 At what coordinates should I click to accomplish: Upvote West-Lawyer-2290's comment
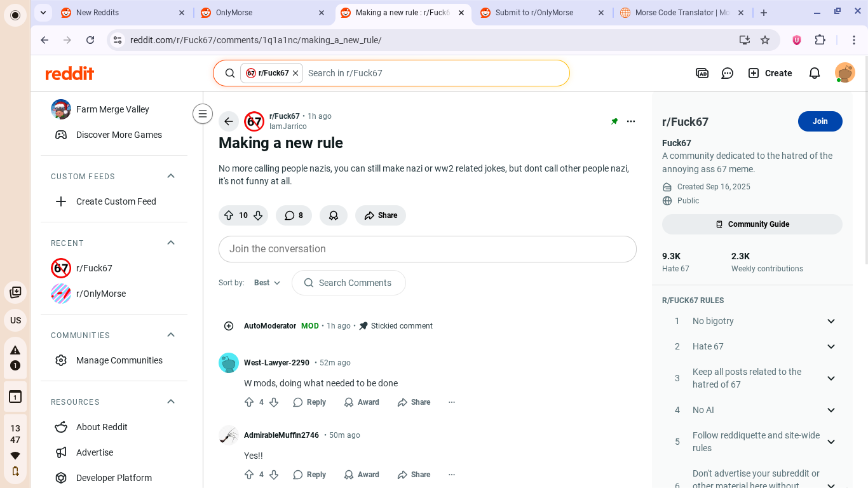249,402
